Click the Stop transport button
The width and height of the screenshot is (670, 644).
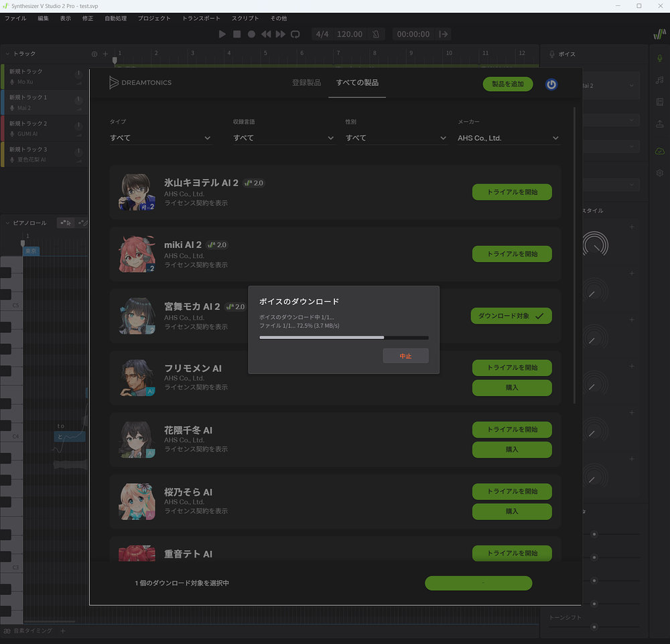(x=237, y=34)
